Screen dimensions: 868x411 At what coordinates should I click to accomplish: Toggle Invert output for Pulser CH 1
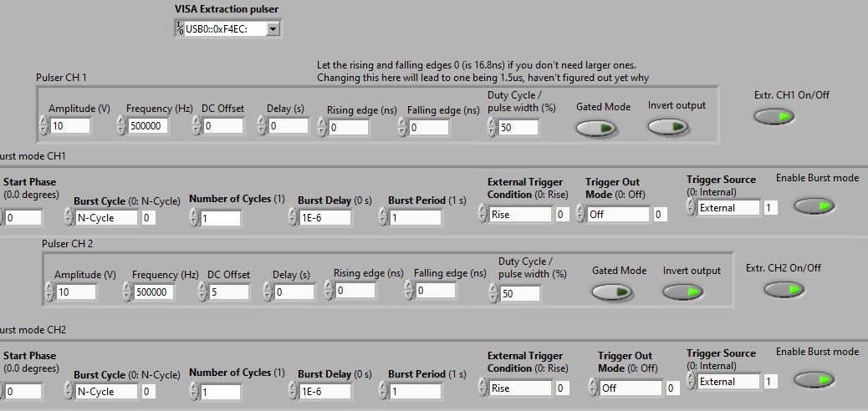tap(668, 127)
